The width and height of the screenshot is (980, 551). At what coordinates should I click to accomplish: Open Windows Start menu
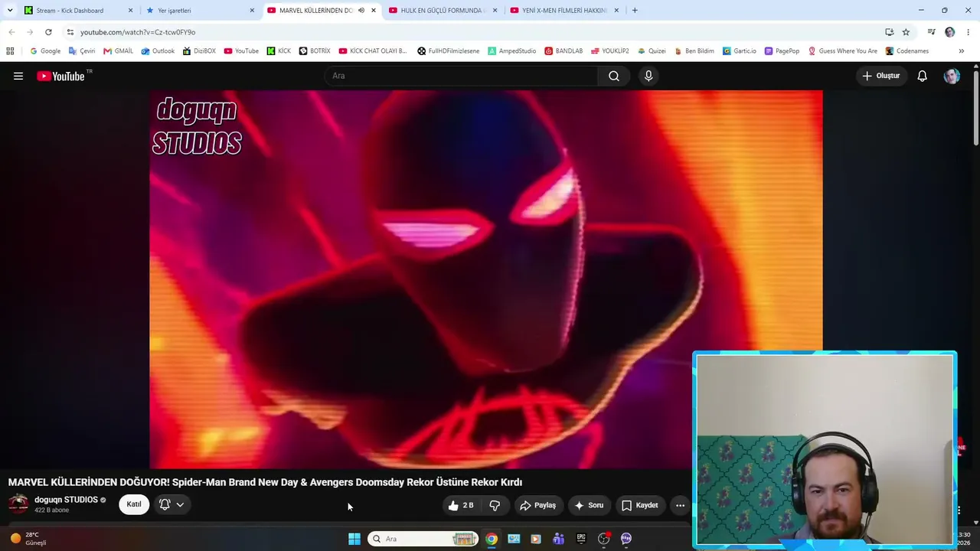354,539
